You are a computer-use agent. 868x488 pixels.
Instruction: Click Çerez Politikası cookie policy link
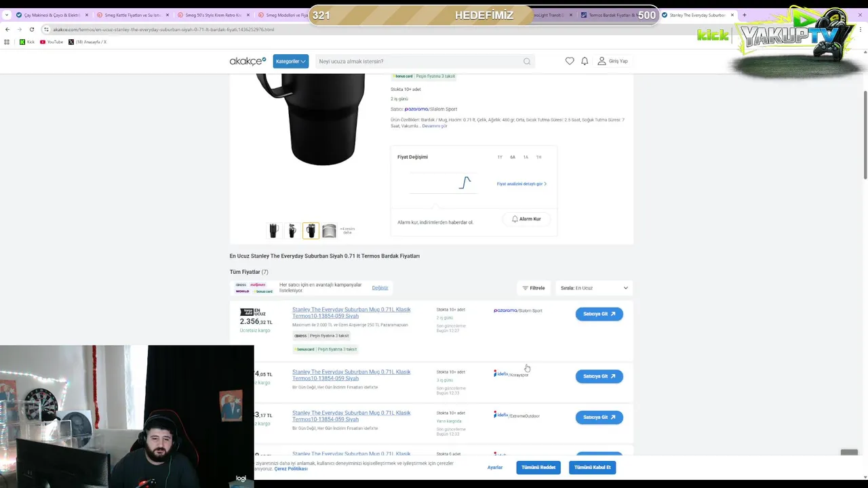(291, 469)
